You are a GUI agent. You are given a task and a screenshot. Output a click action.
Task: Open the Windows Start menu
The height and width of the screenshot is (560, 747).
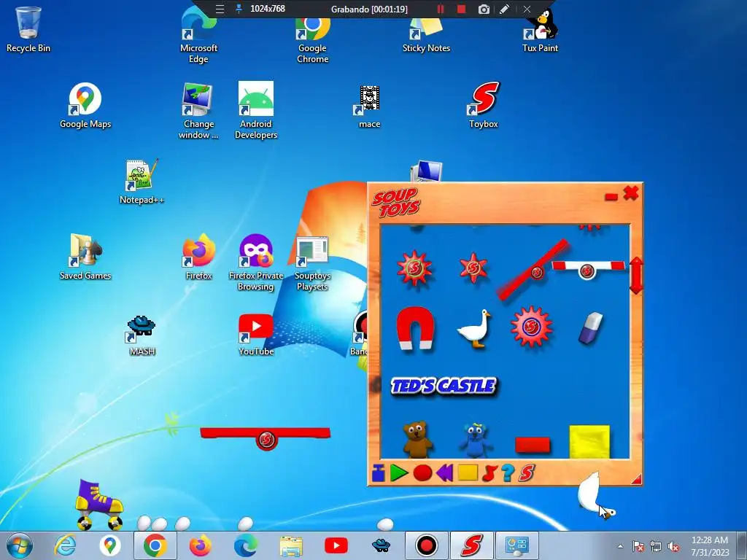pos(20,545)
